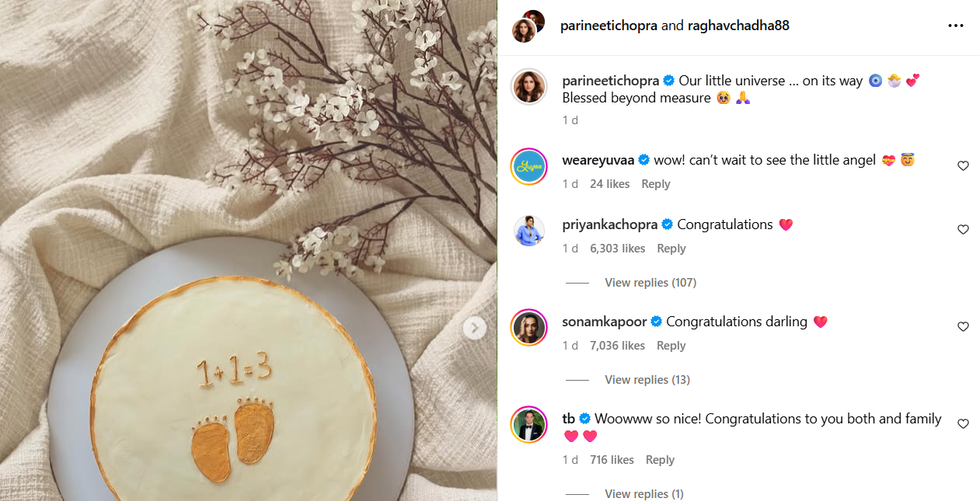Viewport: 980px width, 501px height.
Task: Open the priyankachopra username link
Action: [x=609, y=225]
